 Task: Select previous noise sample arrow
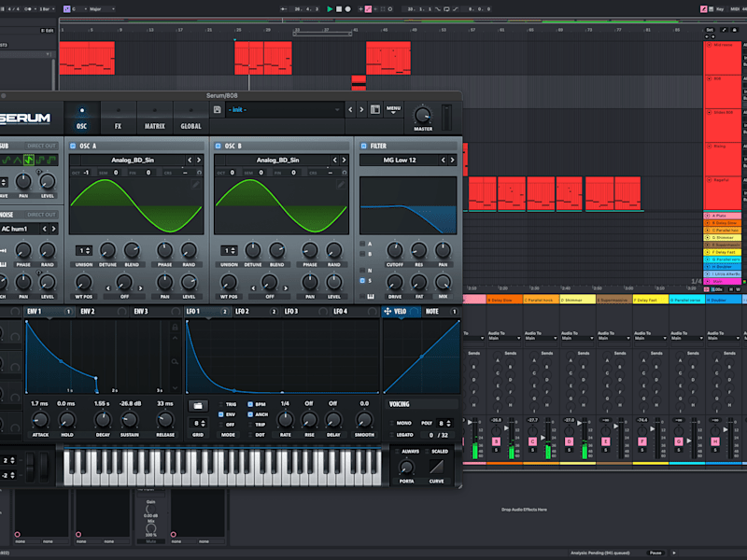click(x=45, y=229)
